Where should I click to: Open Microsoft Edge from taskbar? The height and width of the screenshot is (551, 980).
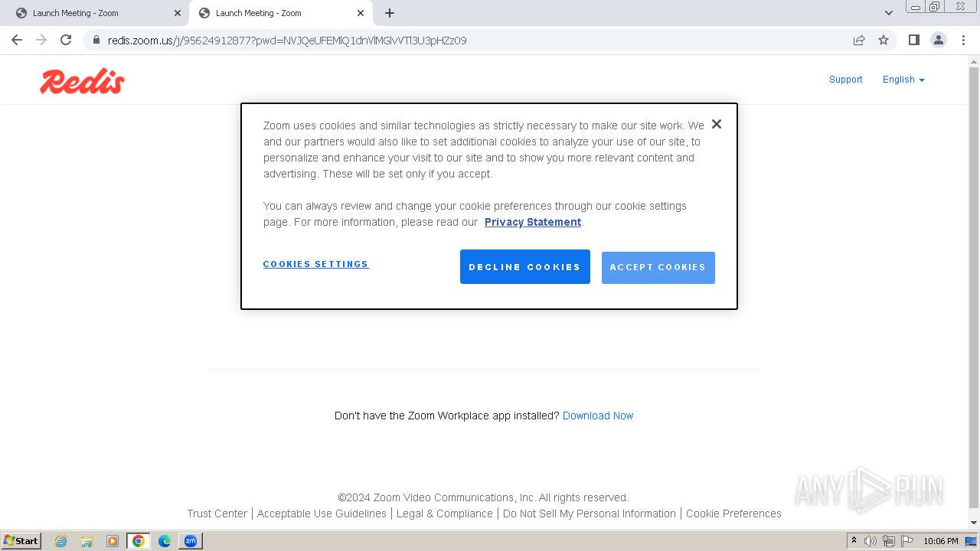point(165,541)
